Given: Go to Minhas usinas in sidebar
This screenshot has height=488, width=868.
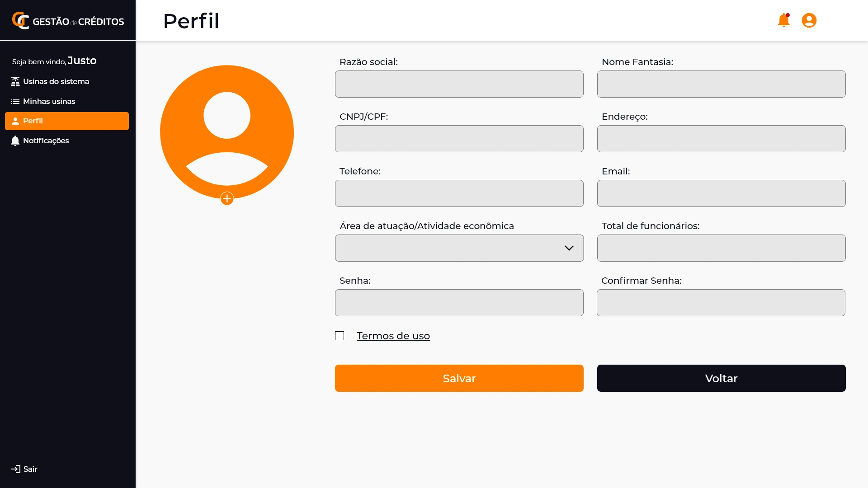Looking at the screenshot, I should pos(49,102).
